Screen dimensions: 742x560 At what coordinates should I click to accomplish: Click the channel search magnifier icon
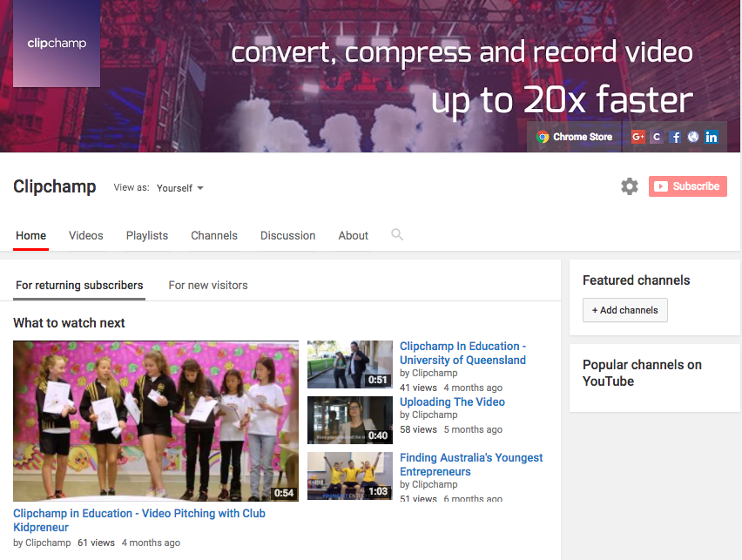coord(397,234)
